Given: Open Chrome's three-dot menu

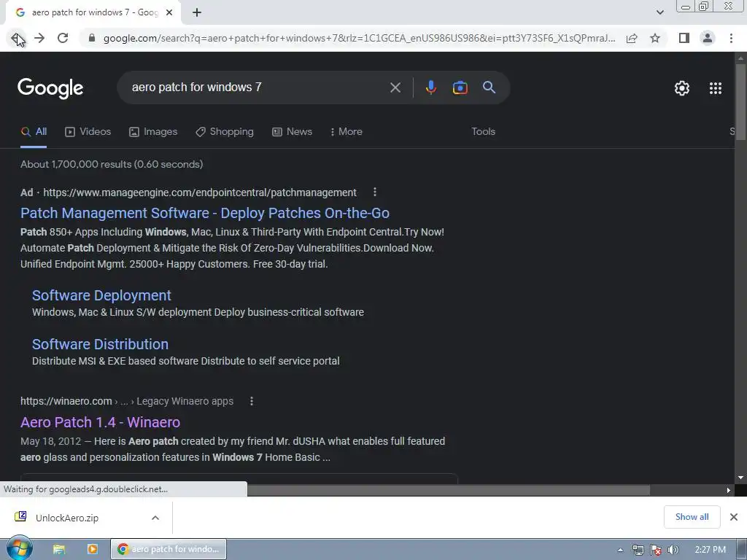Looking at the screenshot, I should tap(731, 38).
